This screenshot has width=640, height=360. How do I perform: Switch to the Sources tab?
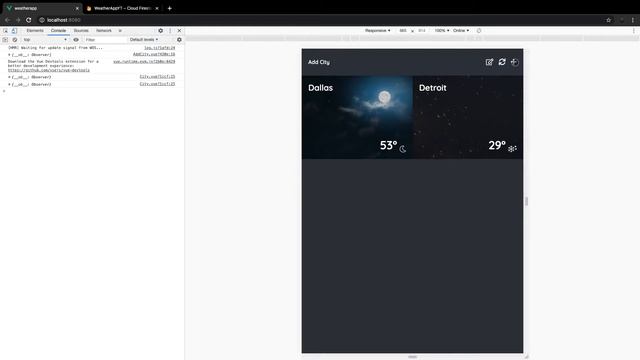(x=81, y=31)
